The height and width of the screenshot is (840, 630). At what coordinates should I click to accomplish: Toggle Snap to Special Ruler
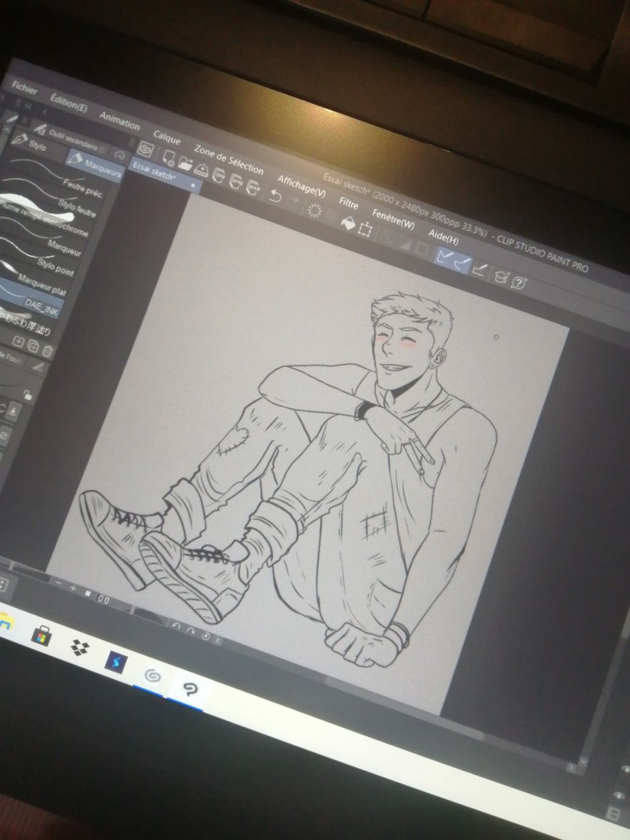pos(463,265)
